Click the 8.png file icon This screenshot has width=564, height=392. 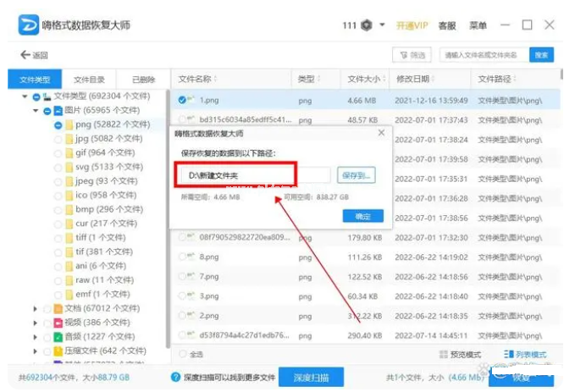click(191, 256)
